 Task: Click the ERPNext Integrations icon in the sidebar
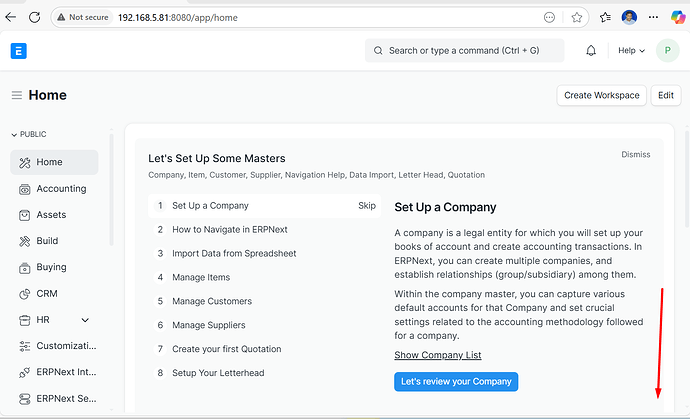click(25, 372)
